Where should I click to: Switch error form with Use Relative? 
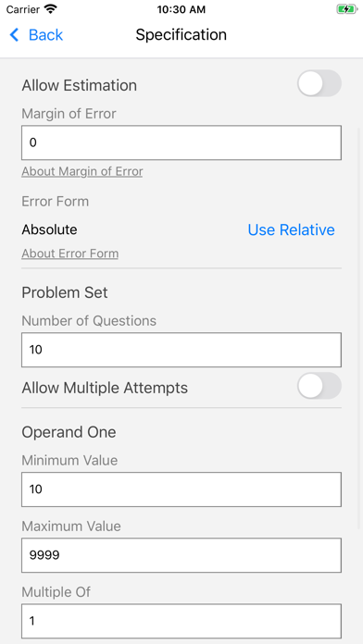[291, 229]
